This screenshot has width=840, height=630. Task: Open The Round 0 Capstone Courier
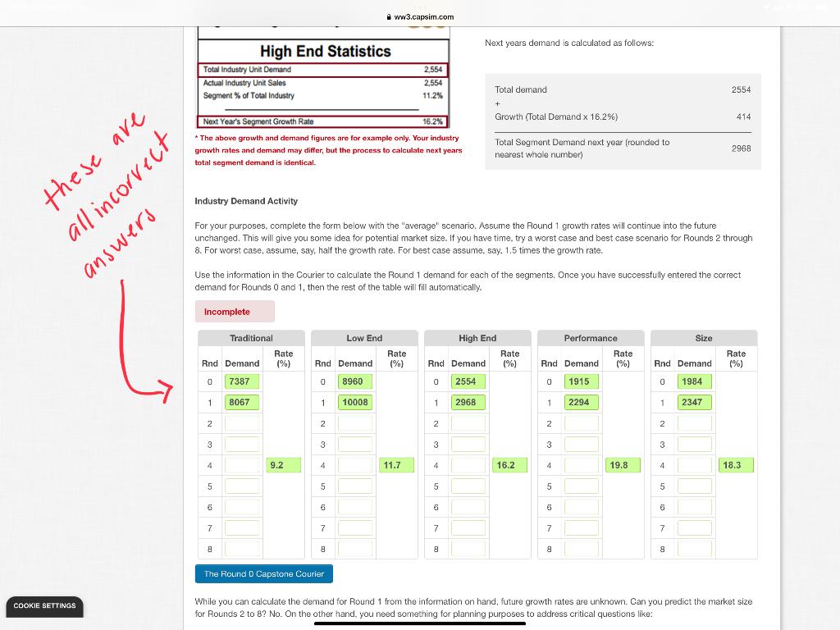click(263, 573)
